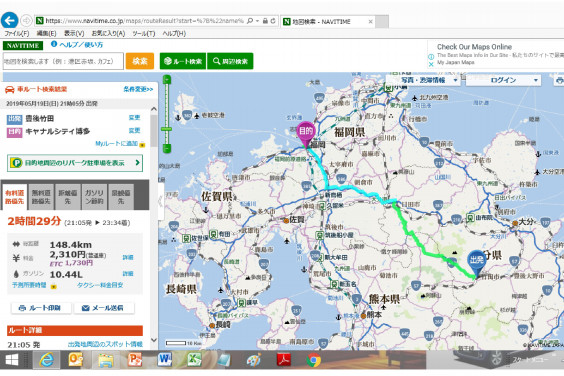Screen dimensions: 564x376
Task: Click the green 周辺検索 button
Action: point(230,61)
